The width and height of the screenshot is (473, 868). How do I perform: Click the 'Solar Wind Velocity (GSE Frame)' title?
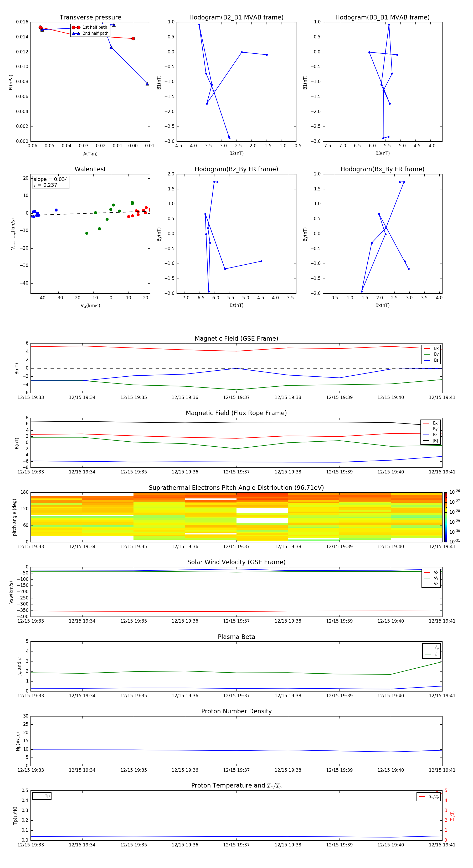click(x=236, y=562)
